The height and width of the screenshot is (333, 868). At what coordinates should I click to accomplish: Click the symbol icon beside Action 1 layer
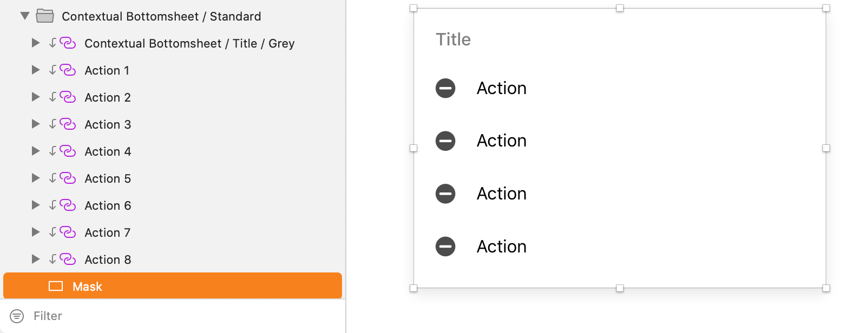point(68,70)
